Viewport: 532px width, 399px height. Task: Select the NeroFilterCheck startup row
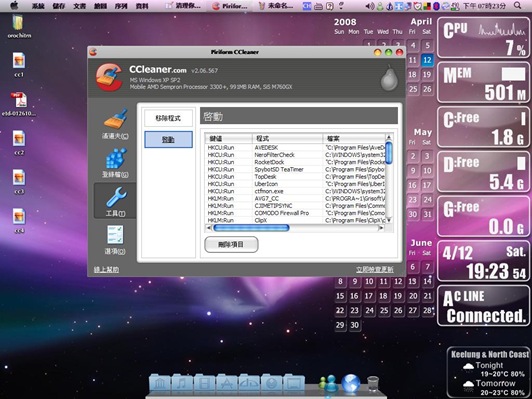coord(295,155)
